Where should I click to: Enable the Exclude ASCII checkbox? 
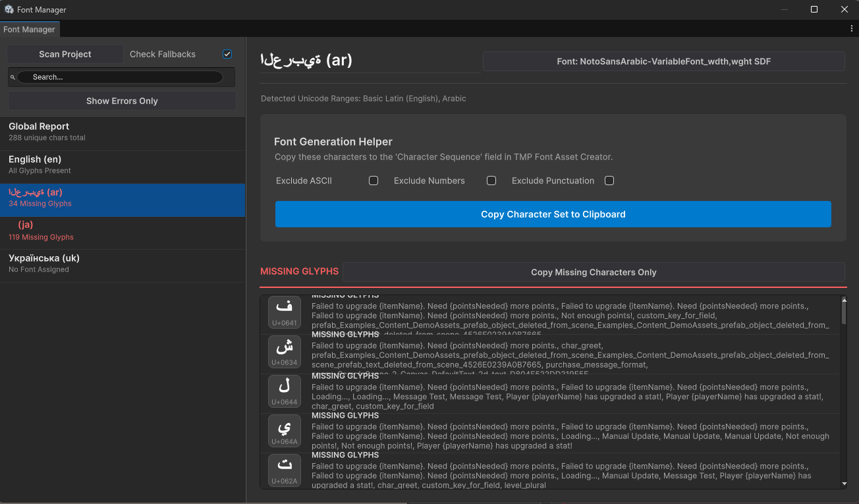pos(374,181)
